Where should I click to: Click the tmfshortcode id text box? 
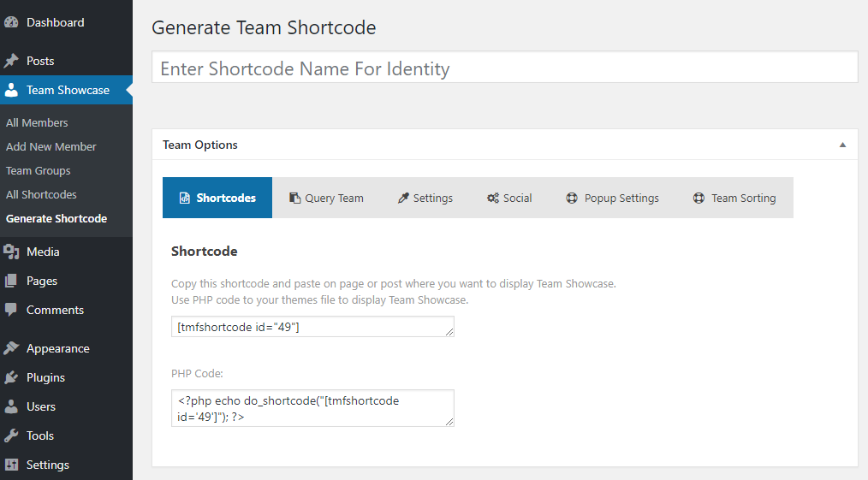tap(312, 327)
